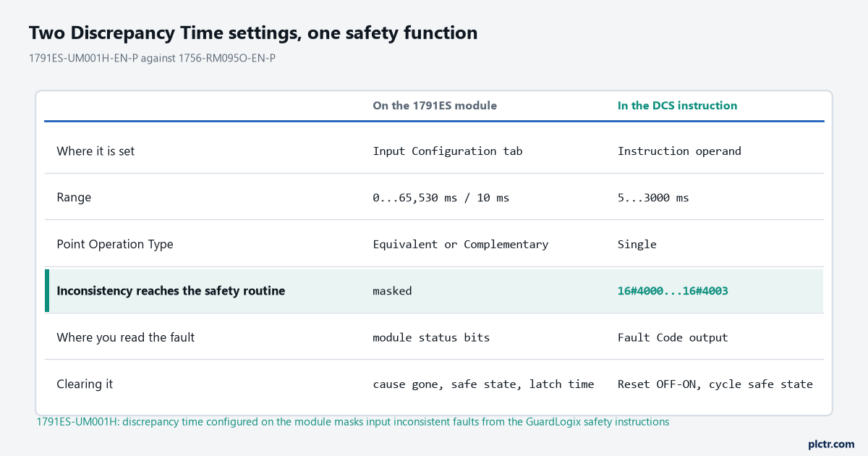Select 'Inconsistency reaches the safety routine' row label
The width and height of the screenshot is (868, 456).
coord(171,291)
